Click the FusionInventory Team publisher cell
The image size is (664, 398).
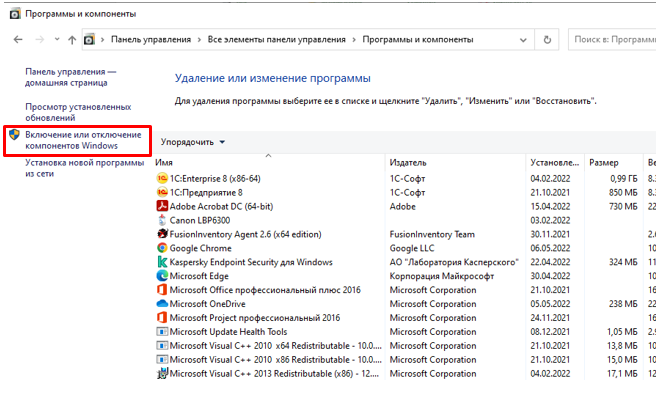(432, 234)
